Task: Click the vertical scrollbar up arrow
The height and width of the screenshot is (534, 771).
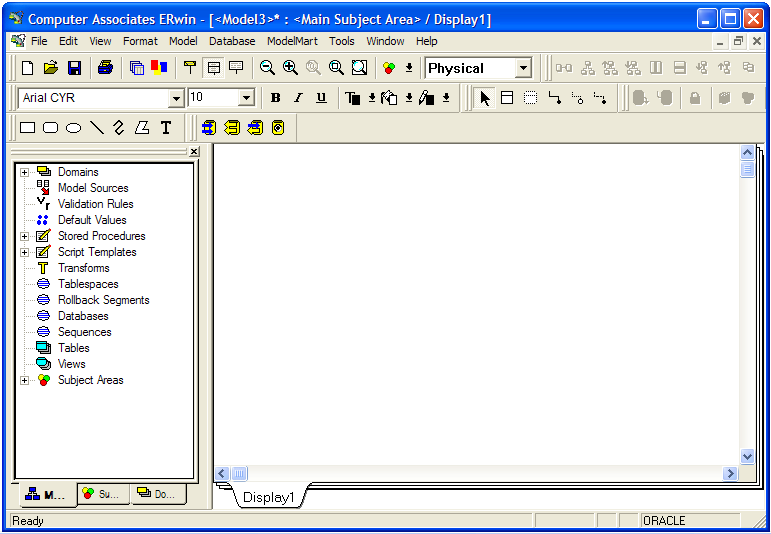Action: point(747,153)
